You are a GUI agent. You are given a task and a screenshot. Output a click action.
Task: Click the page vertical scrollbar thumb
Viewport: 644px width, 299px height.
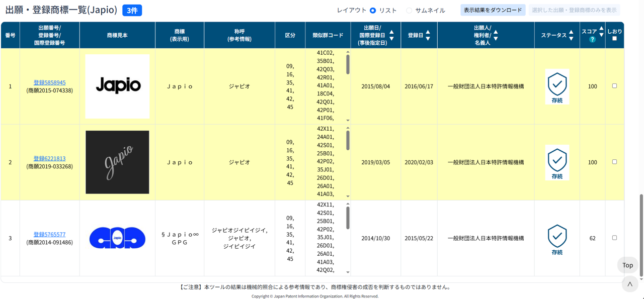pyautogui.click(x=641, y=234)
